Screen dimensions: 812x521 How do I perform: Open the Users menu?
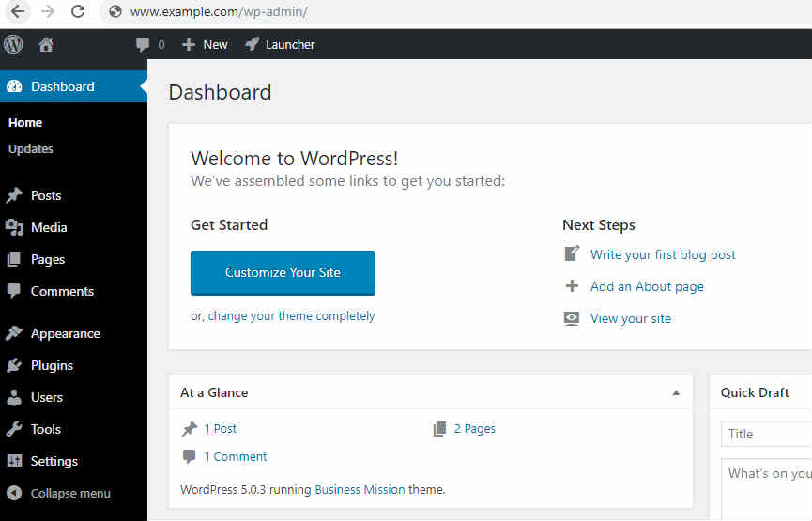pos(47,397)
